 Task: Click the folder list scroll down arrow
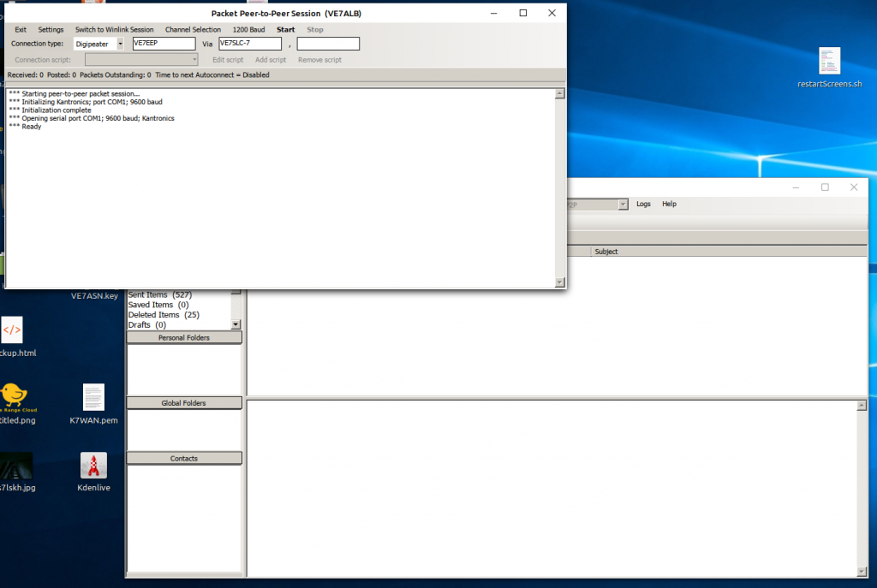pyautogui.click(x=236, y=324)
